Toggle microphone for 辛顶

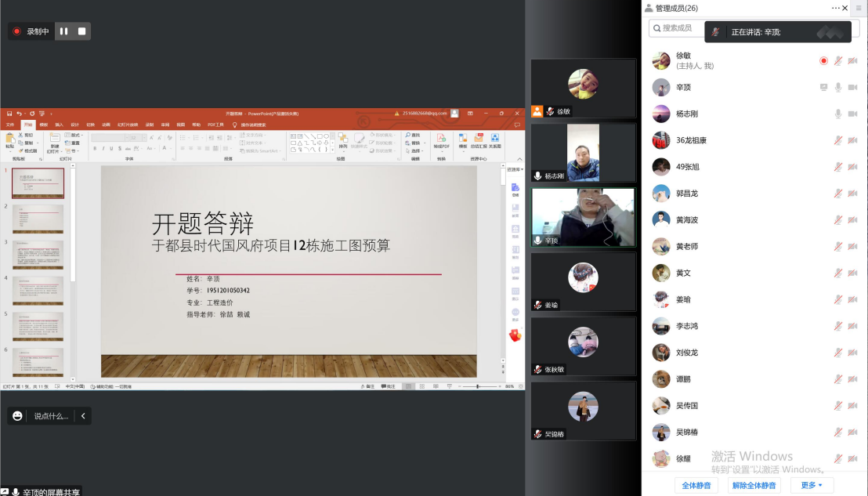(x=838, y=87)
